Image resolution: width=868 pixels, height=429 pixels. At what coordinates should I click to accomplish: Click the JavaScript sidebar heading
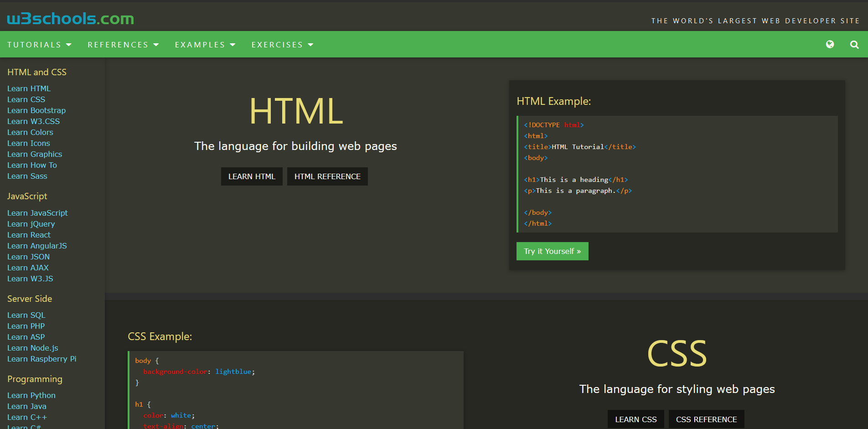click(27, 196)
